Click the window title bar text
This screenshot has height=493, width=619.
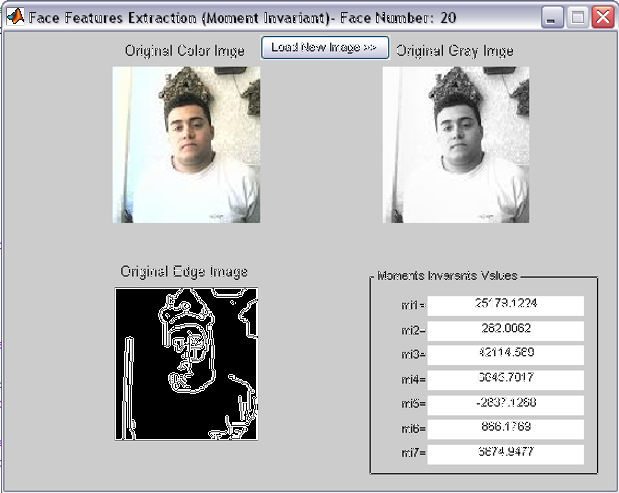tap(242, 18)
